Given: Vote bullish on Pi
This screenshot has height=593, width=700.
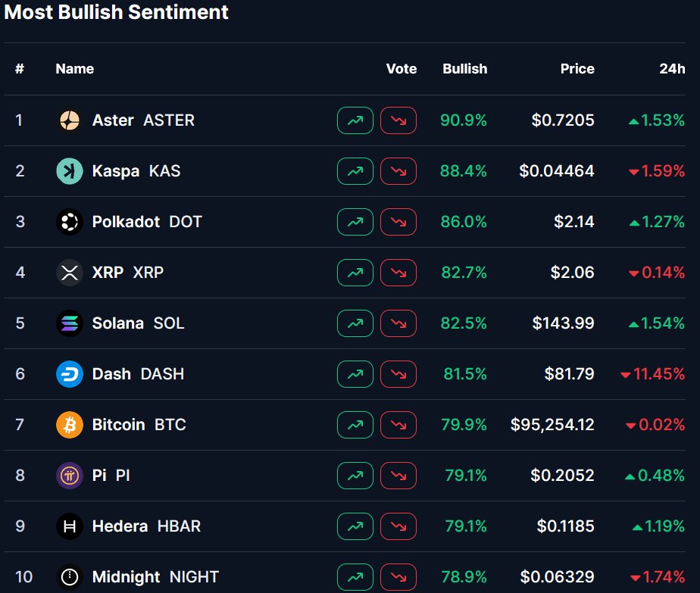Looking at the screenshot, I should pyautogui.click(x=355, y=476).
